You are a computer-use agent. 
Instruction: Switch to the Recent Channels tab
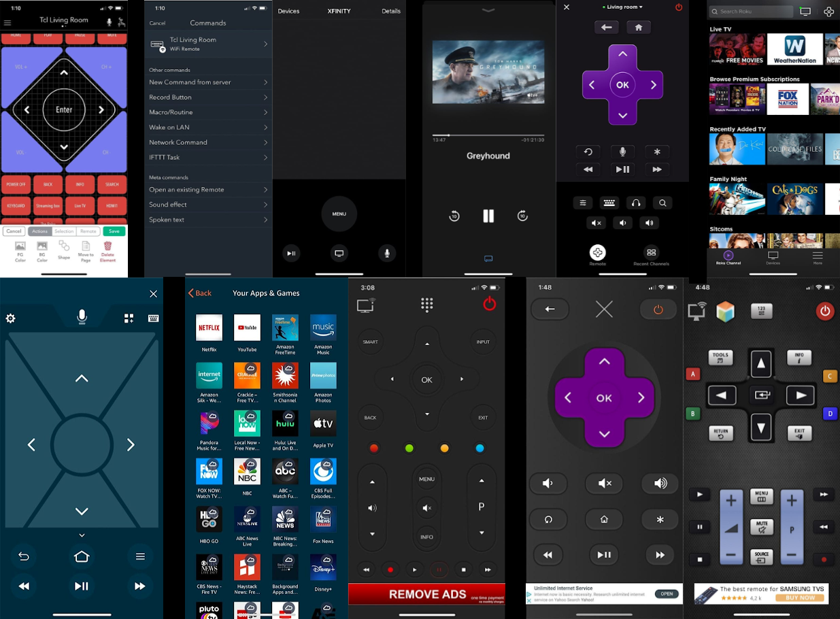[x=651, y=255]
